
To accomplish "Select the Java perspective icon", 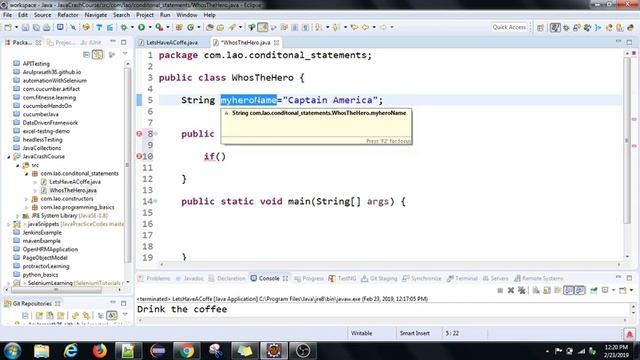I will [555, 27].
